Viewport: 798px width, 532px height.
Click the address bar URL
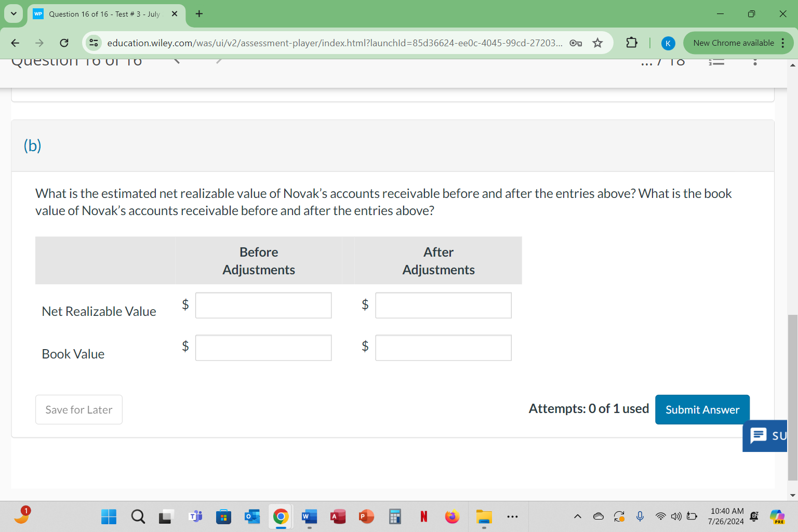coord(335,43)
